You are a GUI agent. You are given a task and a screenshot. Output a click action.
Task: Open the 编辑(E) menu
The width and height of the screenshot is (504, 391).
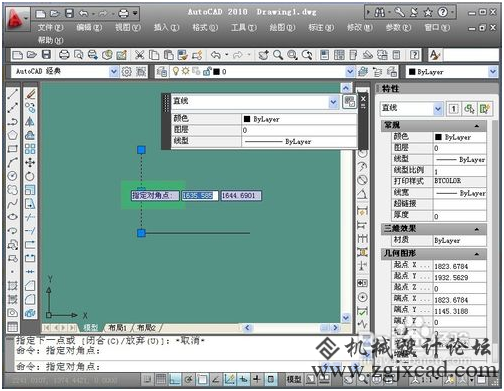[89, 27]
